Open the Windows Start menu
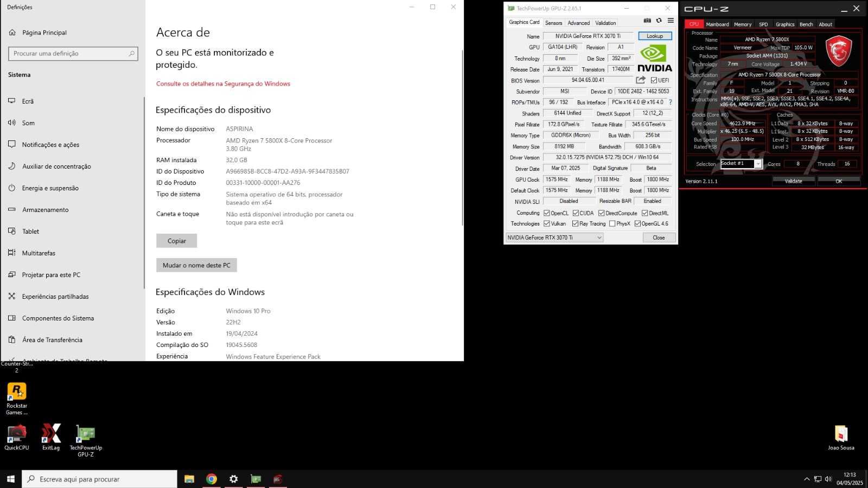 pyautogui.click(x=11, y=479)
